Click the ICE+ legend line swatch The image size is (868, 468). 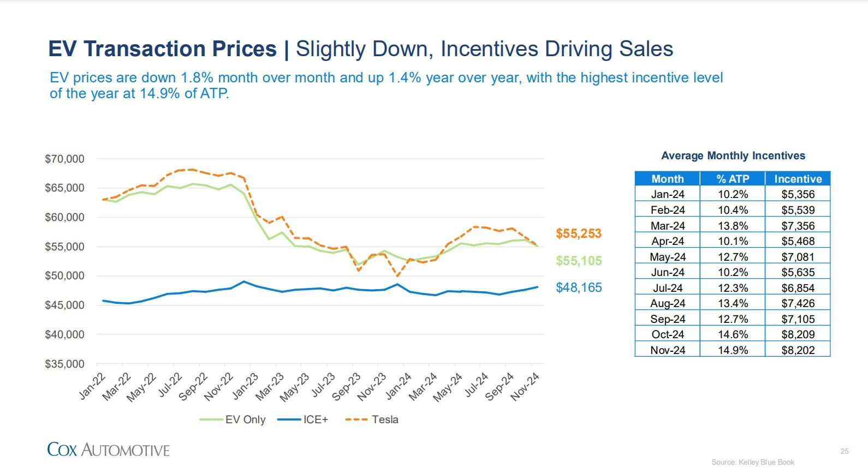tap(289, 419)
